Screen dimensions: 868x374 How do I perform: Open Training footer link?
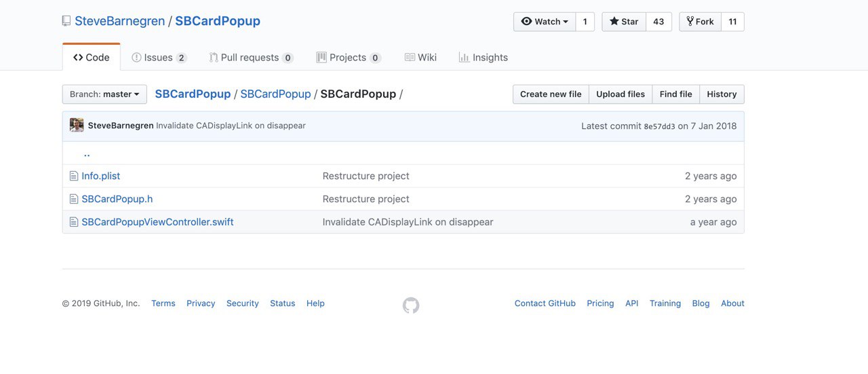(x=665, y=303)
